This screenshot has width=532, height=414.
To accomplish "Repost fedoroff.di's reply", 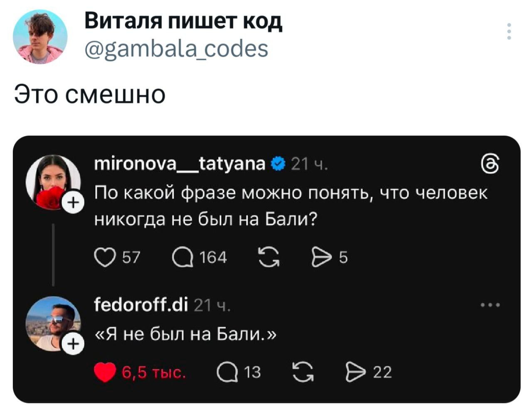I will (x=302, y=372).
